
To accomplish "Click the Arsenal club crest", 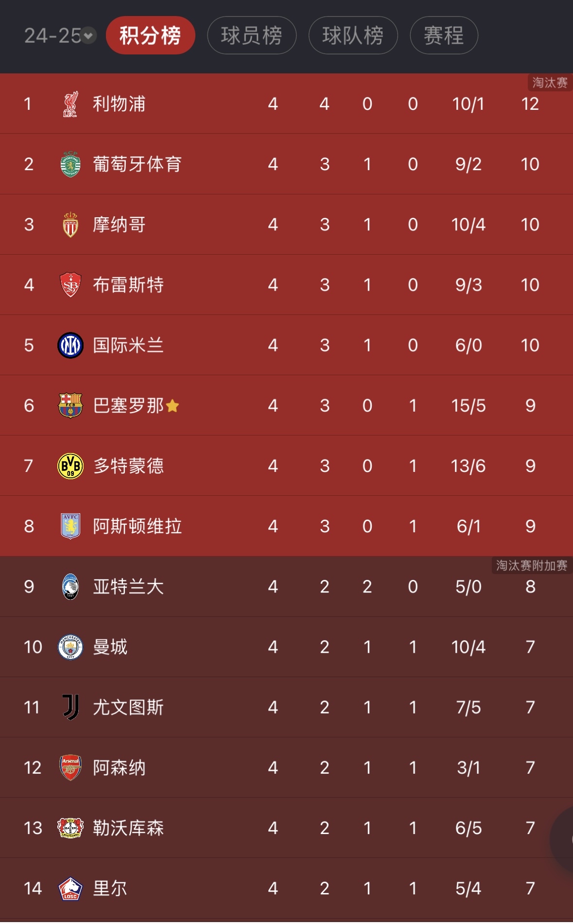I will click(70, 767).
